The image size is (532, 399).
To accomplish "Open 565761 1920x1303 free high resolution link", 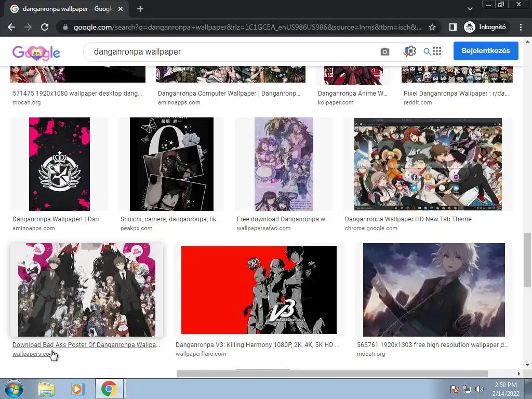I will [x=433, y=345].
